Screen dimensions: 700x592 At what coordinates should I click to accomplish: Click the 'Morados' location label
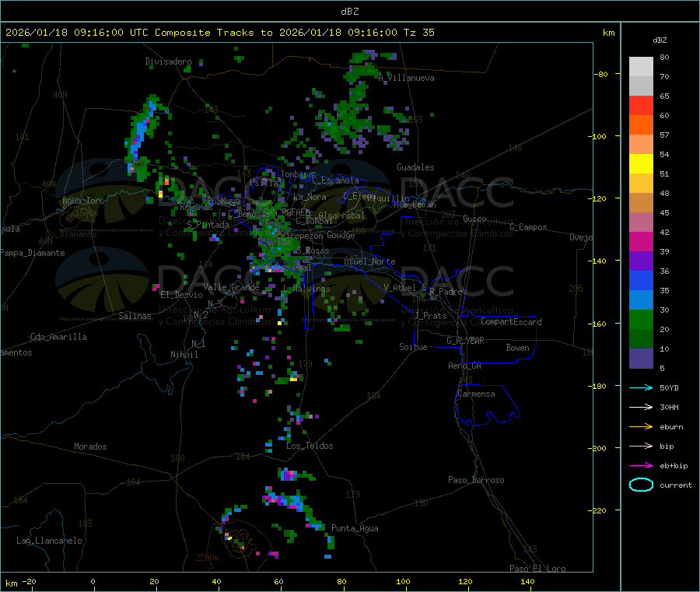point(91,447)
